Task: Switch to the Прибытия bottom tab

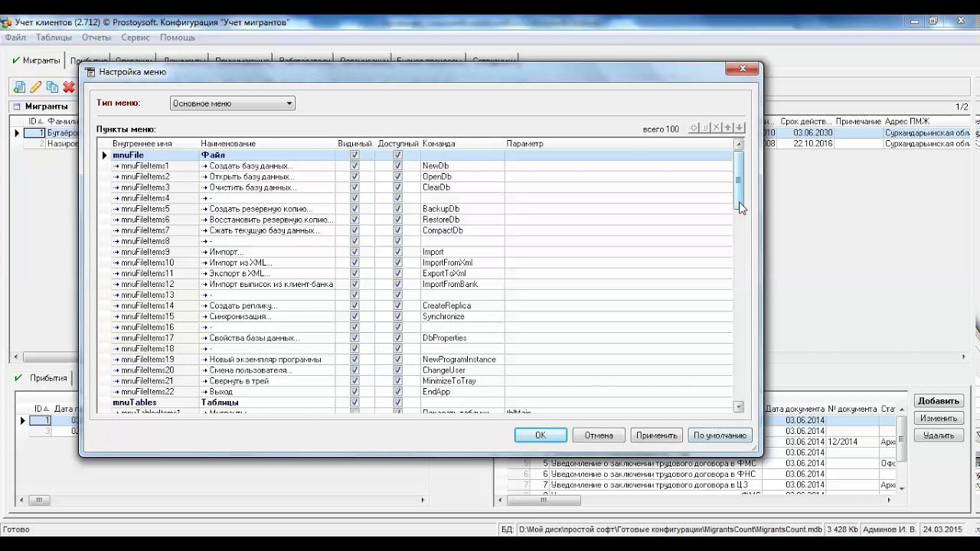Action: (x=43, y=378)
